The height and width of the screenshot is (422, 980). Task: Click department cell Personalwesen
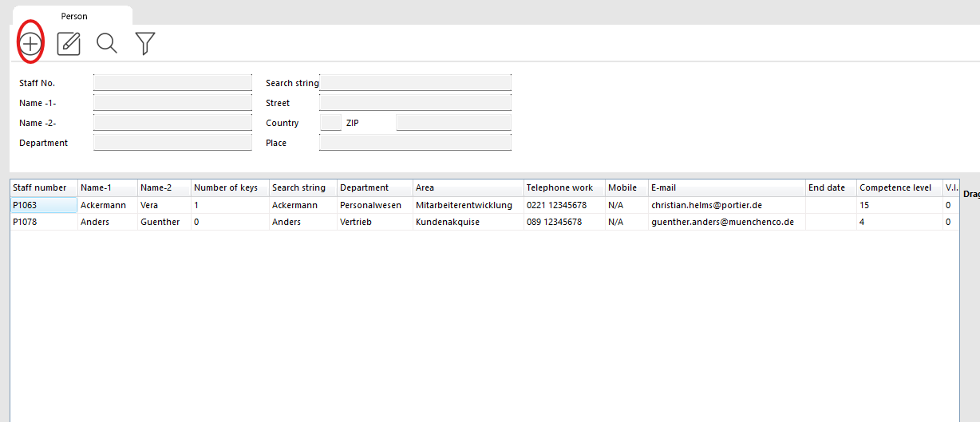pos(375,205)
